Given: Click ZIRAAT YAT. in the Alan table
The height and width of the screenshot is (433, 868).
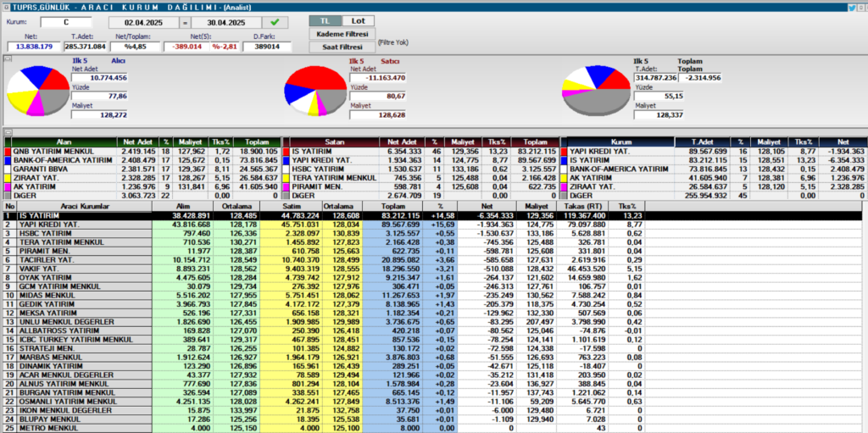Looking at the screenshot, I should [x=32, y=178].
